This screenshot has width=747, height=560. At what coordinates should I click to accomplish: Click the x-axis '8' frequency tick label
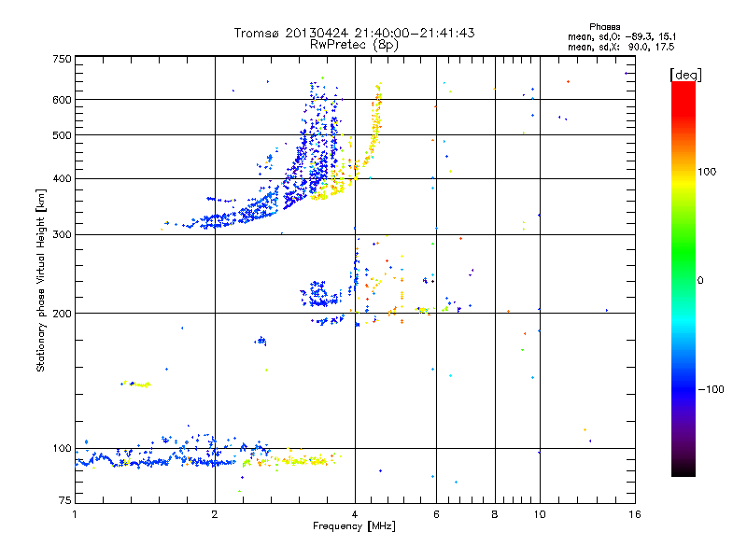pyautogui.click(x=495, y=514)
